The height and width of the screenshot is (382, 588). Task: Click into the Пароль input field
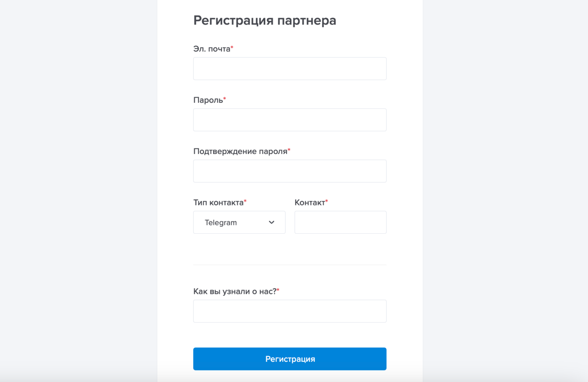(x=289, y=120)
